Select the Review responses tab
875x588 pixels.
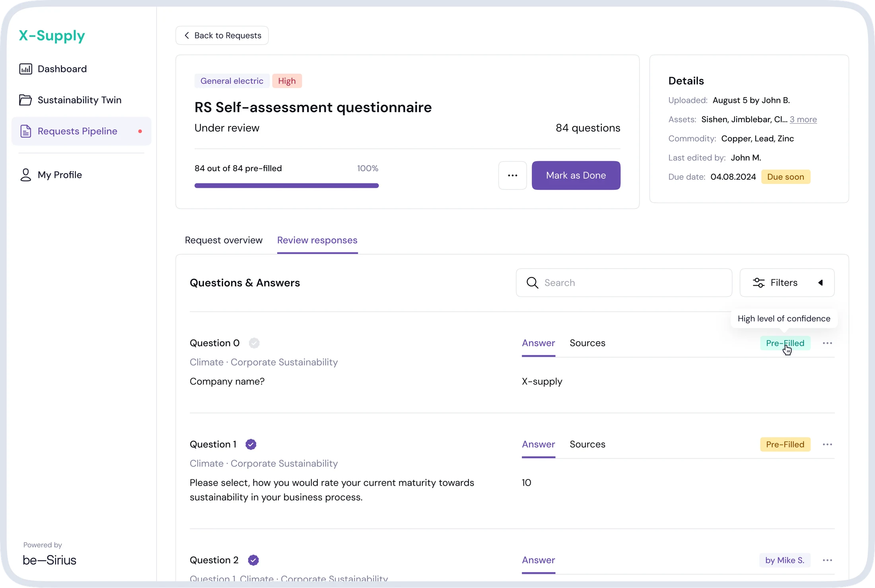pyautogui.click(x=317, y=240)
